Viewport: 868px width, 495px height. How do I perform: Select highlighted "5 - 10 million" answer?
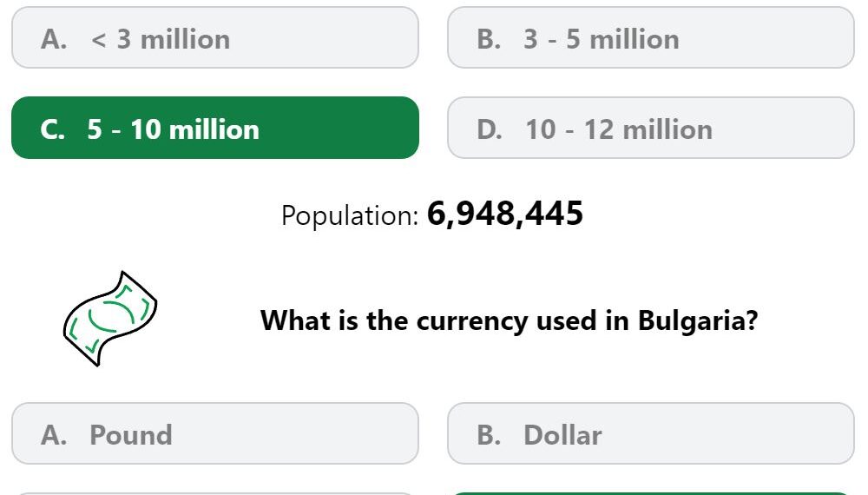214,128
